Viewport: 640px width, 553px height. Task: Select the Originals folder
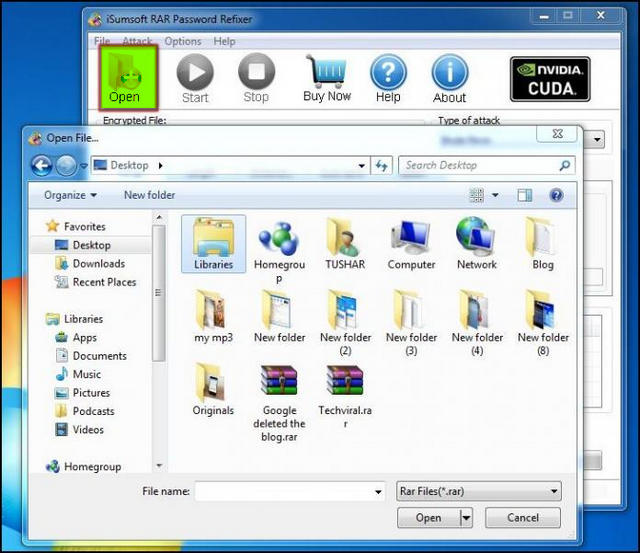[213, 389]
